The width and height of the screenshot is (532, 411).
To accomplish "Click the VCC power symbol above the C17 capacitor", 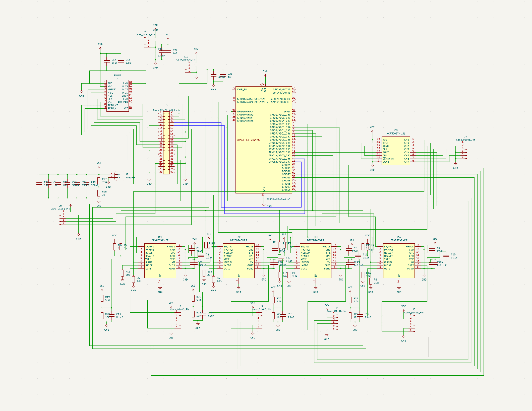I will pyautogui.click(x=100, y=46).
